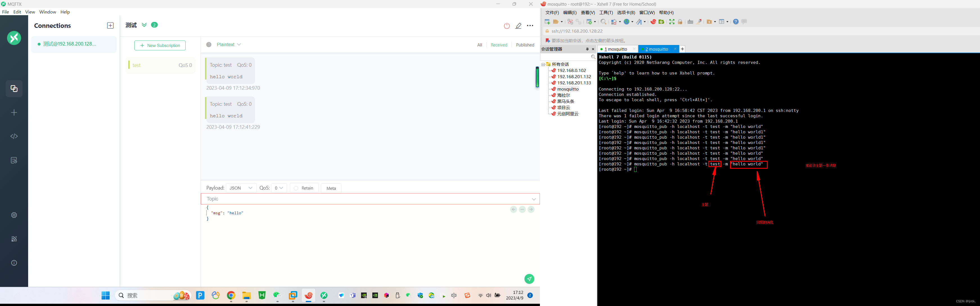Show previous payload with left arrow icon

pos(513,209)
